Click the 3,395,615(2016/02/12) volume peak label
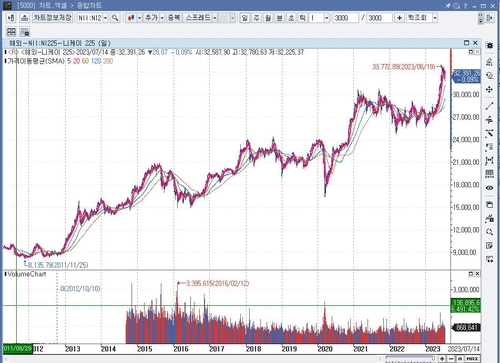Viewport: 500px width, 363px height. pos(217,283)
